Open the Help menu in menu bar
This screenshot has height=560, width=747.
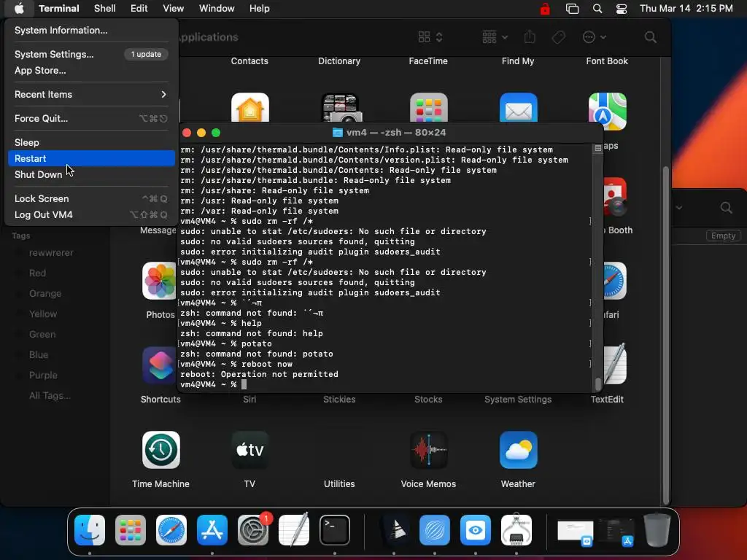(260, 9)
